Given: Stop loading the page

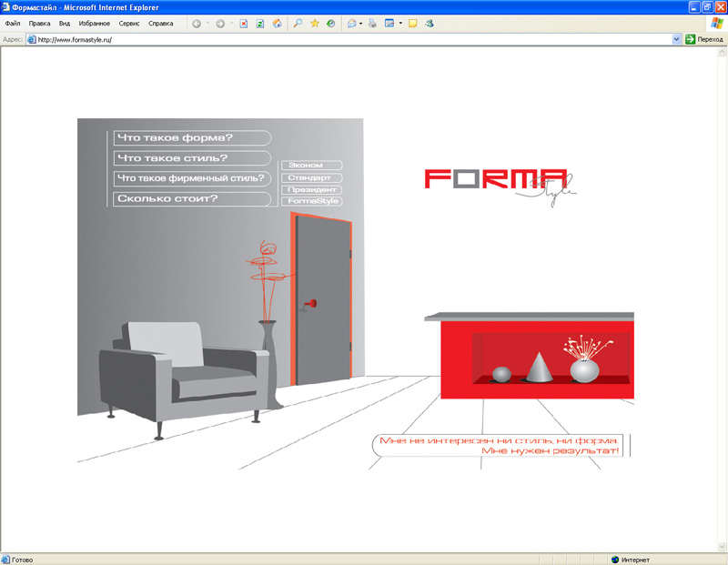Looking at the screenshot, I should [243, 24].
